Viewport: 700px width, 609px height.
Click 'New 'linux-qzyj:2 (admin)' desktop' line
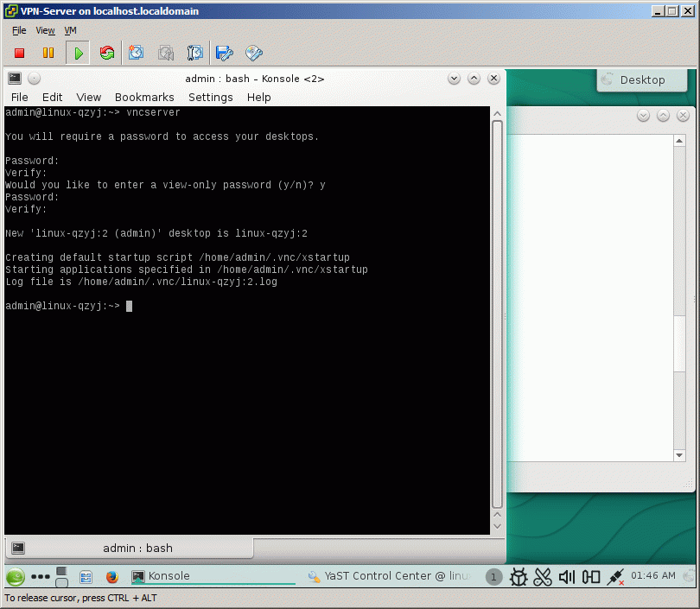tap(156, 233)
